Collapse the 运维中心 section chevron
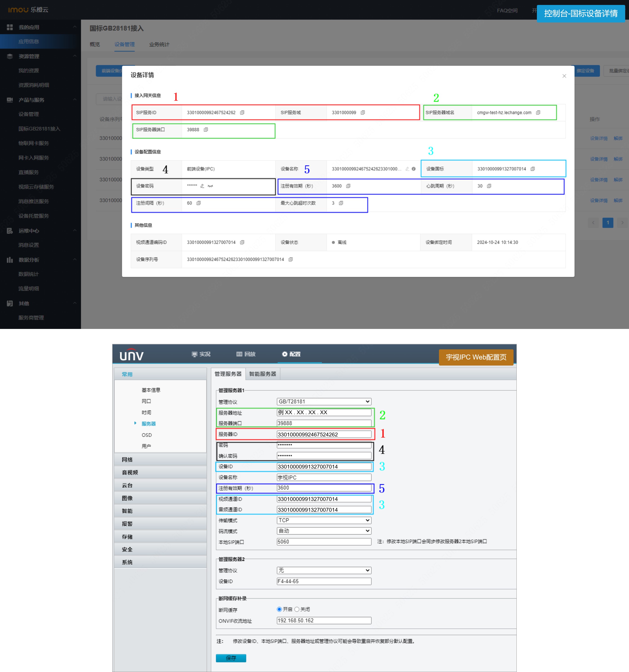The width and height of the screenshot is (629, 672). click(x=75, y=231)
